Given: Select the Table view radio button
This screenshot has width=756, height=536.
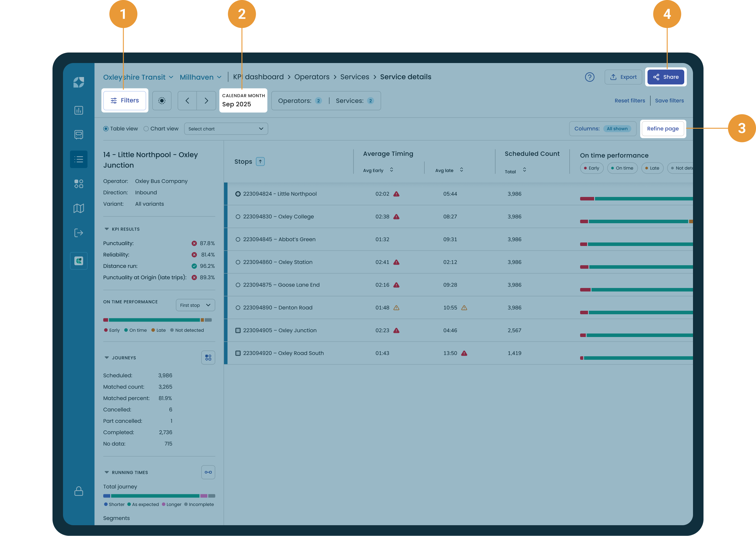Looking at the screenshot, I should (106, 129).
